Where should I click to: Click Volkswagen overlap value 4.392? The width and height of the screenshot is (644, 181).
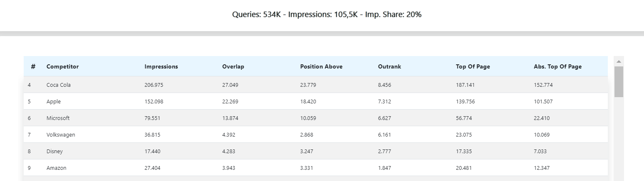click(229, 135)
